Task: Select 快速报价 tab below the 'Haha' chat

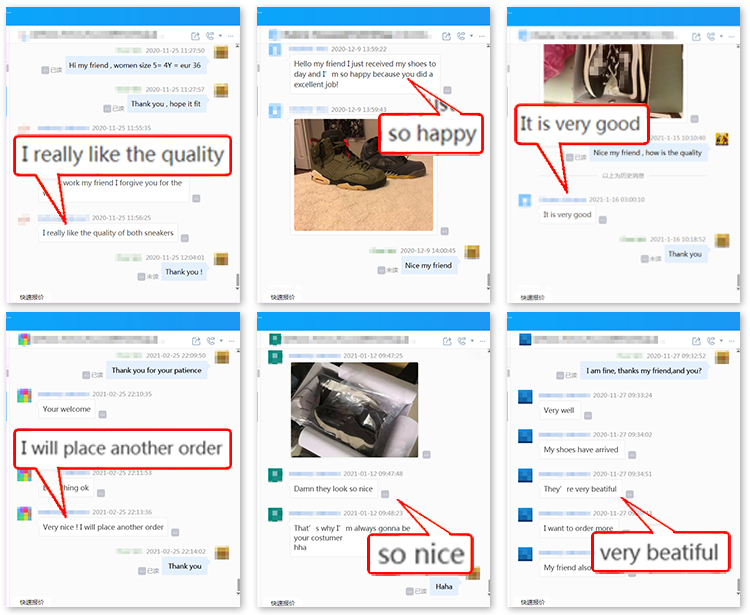Action: pos(283,603)
